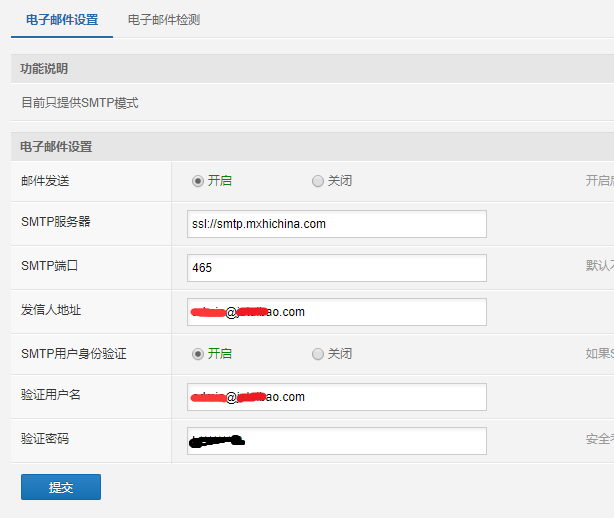Click the 邮件发送 row label
Image resolution: width=614 pixels, height=518 pixels.
tap(46, 181)
